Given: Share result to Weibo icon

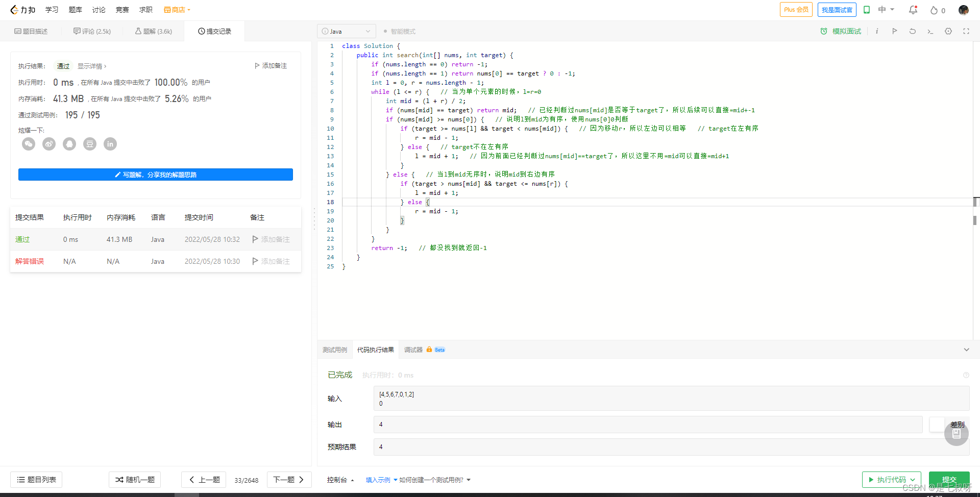Looking at the screenshot, I should (x=49, y=144).
